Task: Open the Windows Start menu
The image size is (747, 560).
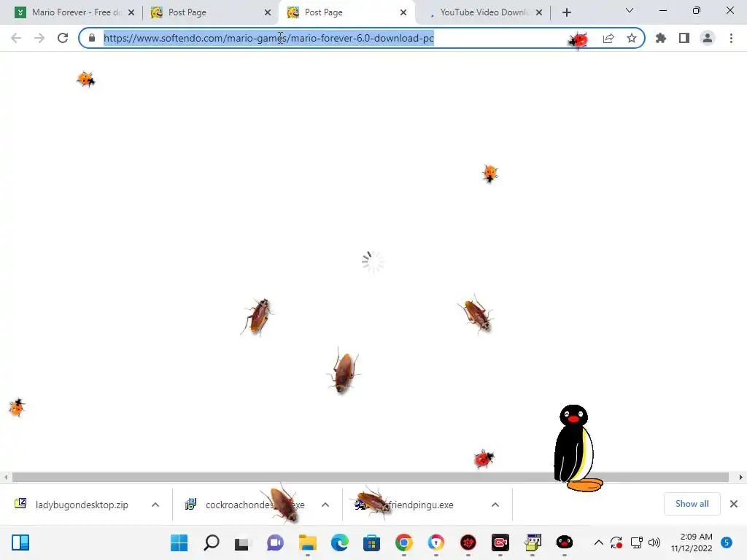Action: pos(179,542)
